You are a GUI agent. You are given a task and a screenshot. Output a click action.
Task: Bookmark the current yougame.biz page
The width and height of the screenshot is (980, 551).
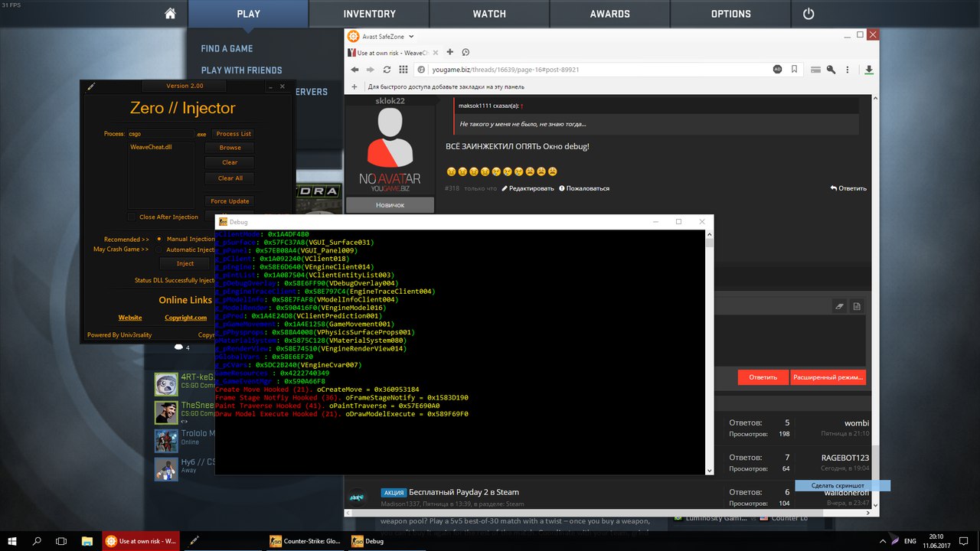[x=795, y=70]
